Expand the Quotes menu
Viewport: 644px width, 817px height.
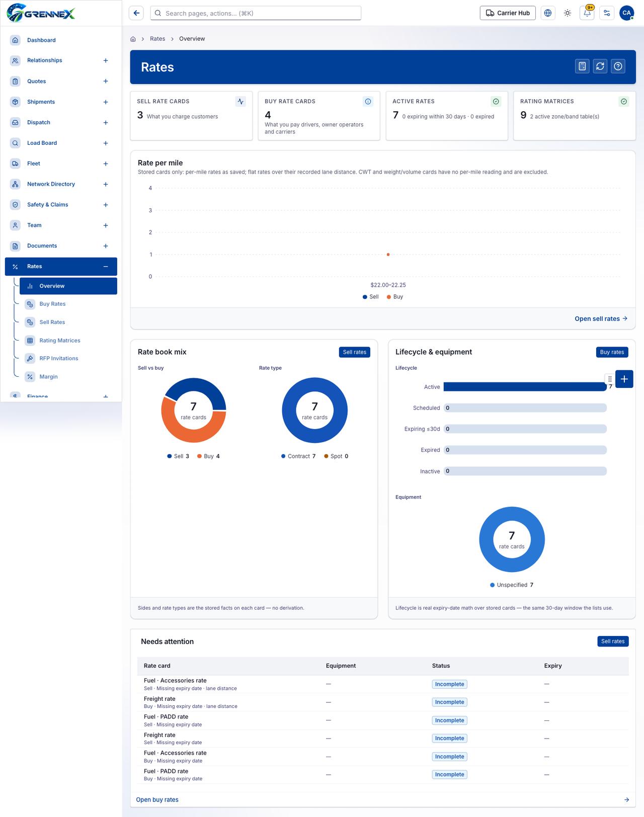pyautogui.click(x=106, y=81)
